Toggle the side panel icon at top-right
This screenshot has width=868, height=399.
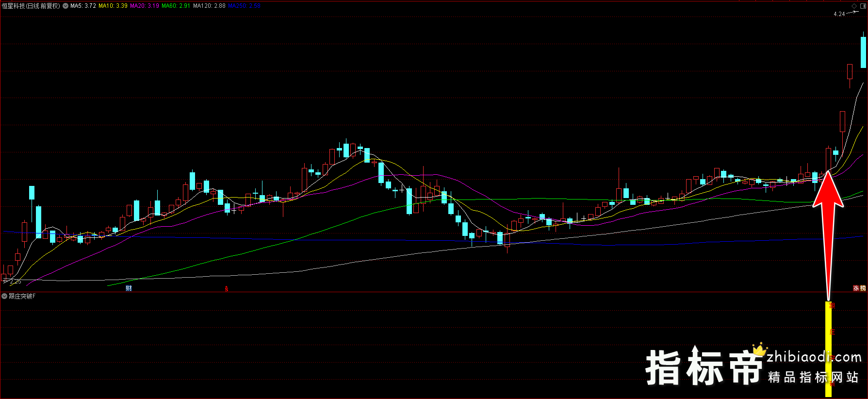coord(863,6)
